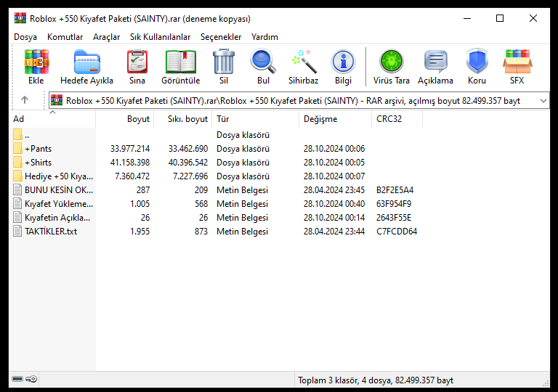Click the Hedefe Ayıkla extract icon
This screenshot has height=392, width=558.
point(87,62)
